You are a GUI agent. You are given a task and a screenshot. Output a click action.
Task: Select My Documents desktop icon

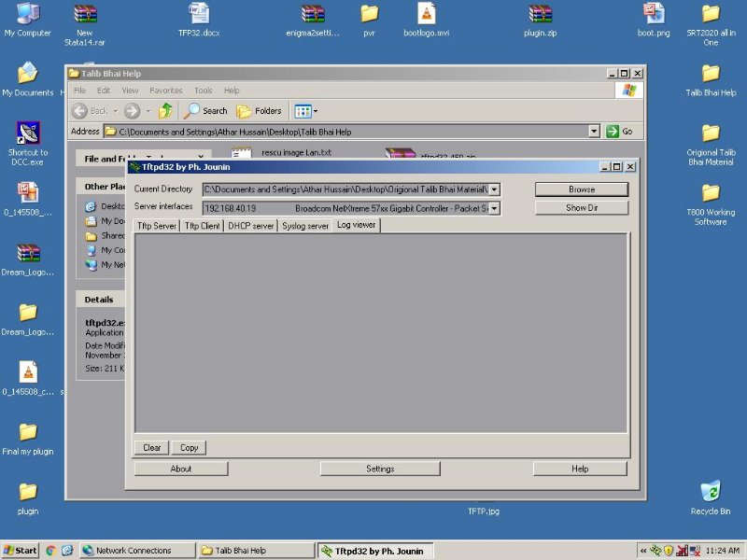(28, 79)
